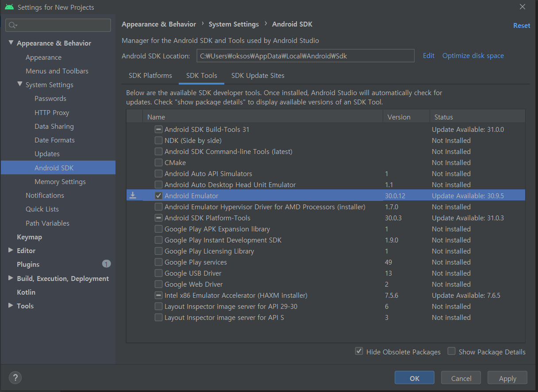This screenshot has height=392, width=538.
Task: Toggle Android SDK Platform-Tools checkbox
Action: [x=158, y=218]
